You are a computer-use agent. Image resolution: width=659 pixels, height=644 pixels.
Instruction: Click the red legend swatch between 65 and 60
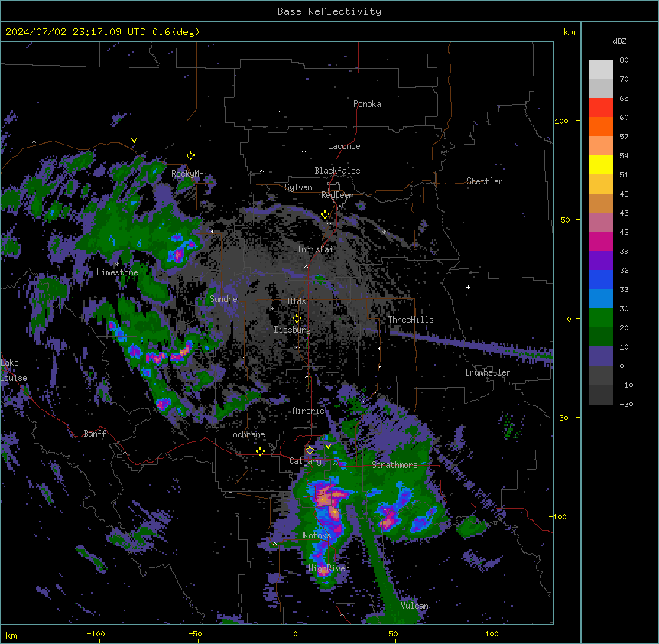[x=601, y=107]
